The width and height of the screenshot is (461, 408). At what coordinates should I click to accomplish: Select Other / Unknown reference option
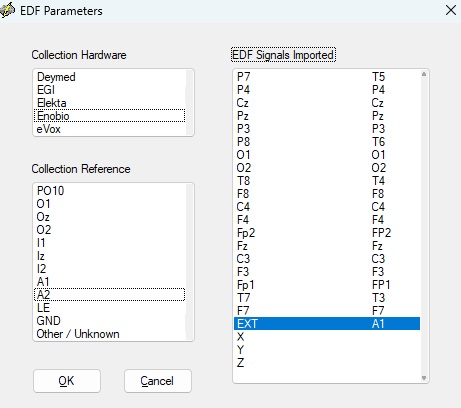coord(109,334)
